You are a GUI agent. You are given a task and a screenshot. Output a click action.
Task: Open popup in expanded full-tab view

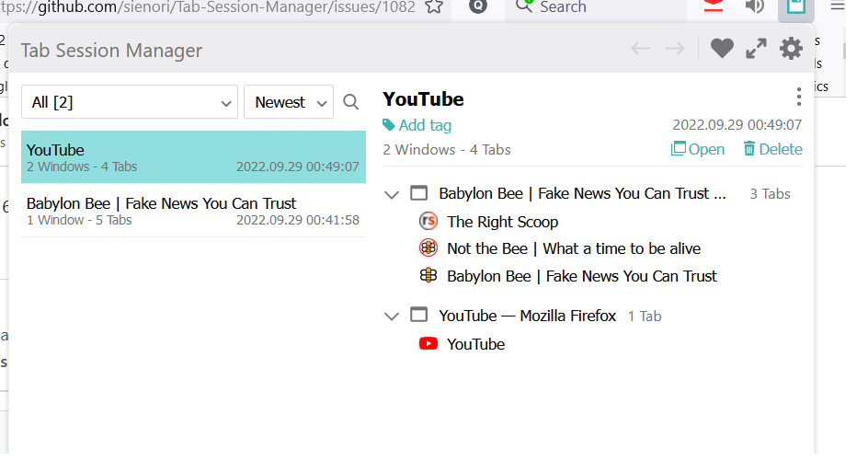756,49
